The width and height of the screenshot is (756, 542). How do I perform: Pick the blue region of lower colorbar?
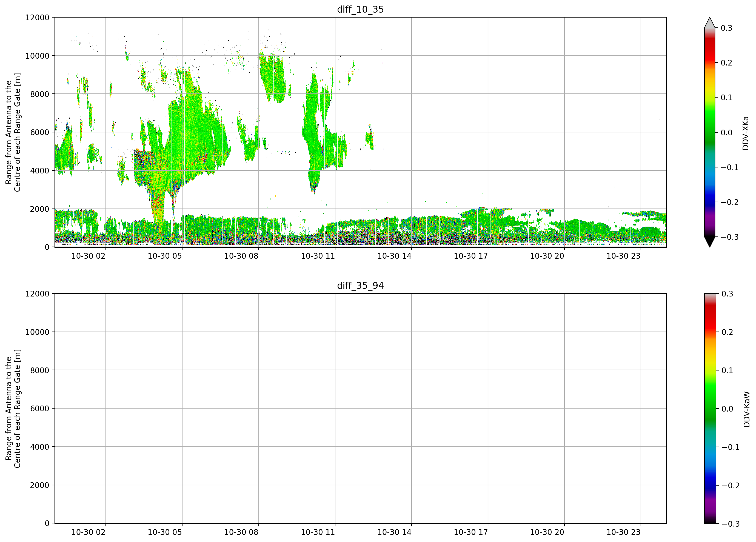[x=710, y=479]
